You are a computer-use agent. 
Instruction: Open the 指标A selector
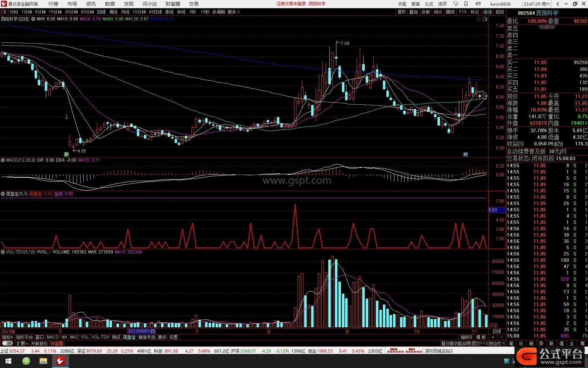coord(7,337)
